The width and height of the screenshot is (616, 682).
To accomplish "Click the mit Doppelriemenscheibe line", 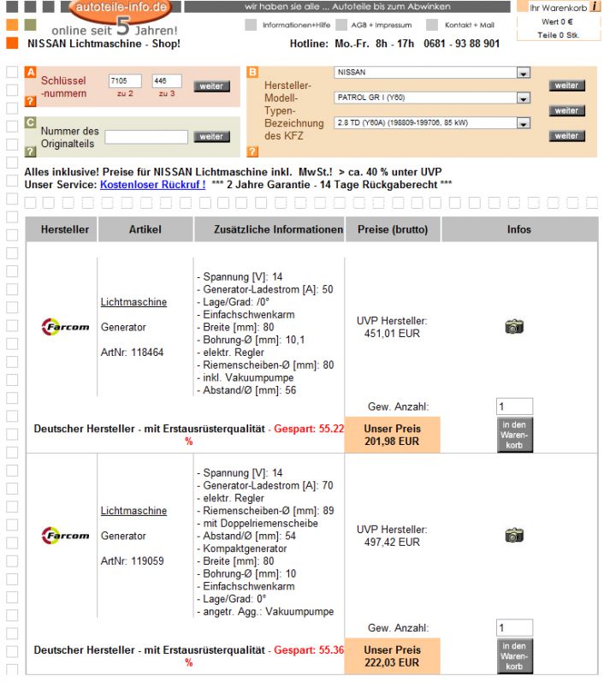I will click(258, 524).
